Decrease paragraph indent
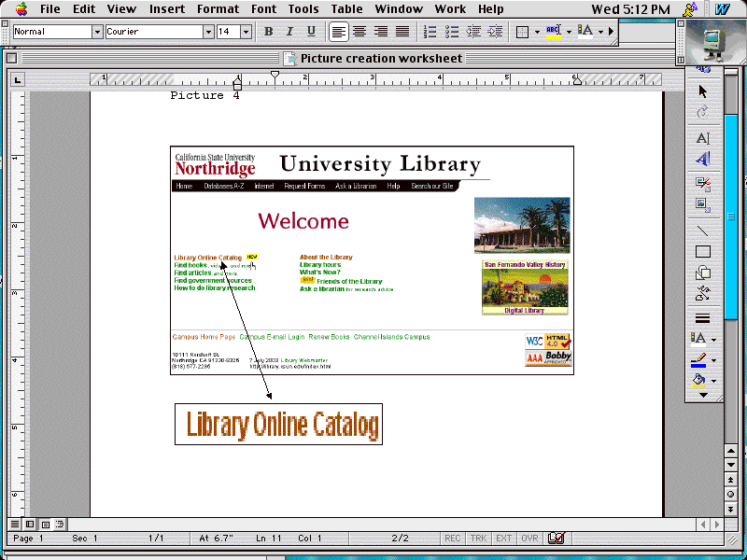 [x=473, y=32]
